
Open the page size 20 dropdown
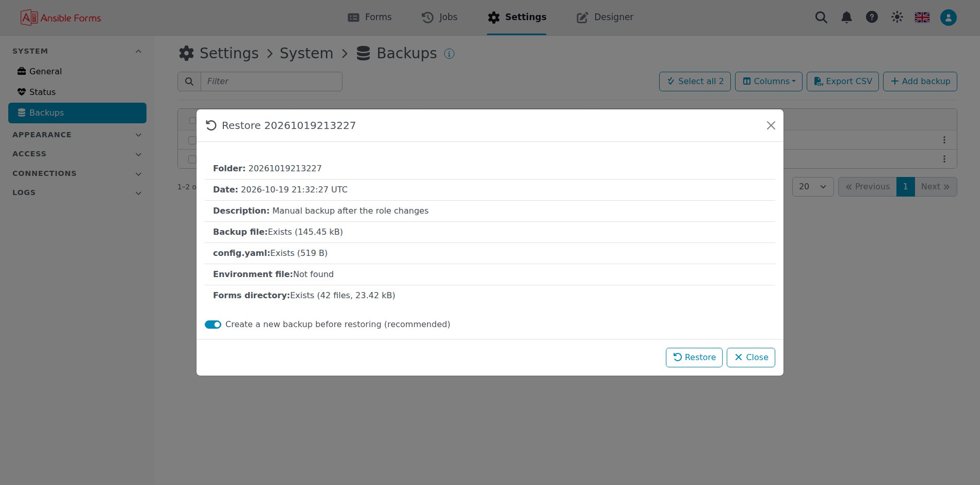coord(813,187)
